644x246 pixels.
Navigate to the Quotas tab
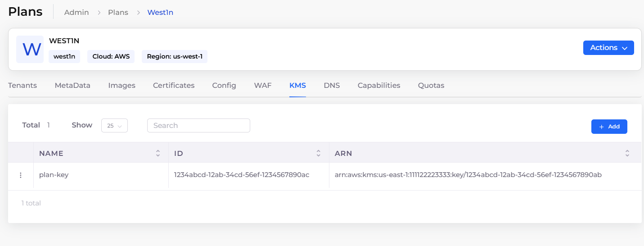431,86
